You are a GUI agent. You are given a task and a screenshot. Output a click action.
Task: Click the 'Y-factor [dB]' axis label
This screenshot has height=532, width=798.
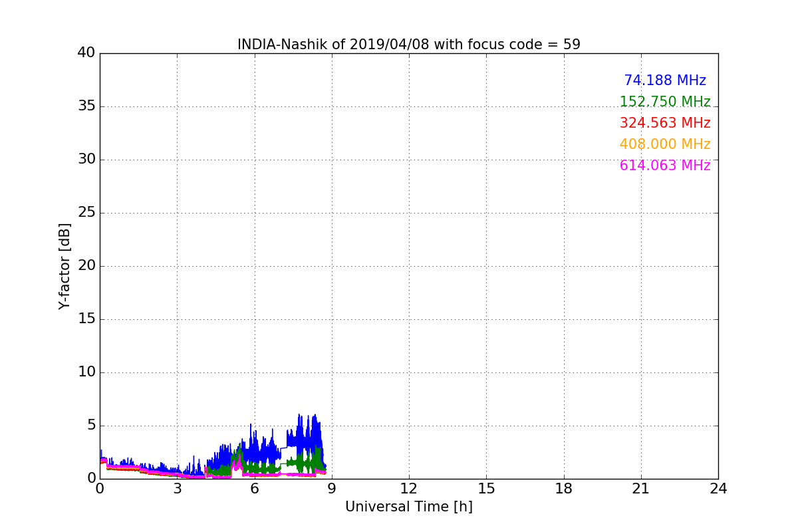pyautogui.click(x=65, y=266)
